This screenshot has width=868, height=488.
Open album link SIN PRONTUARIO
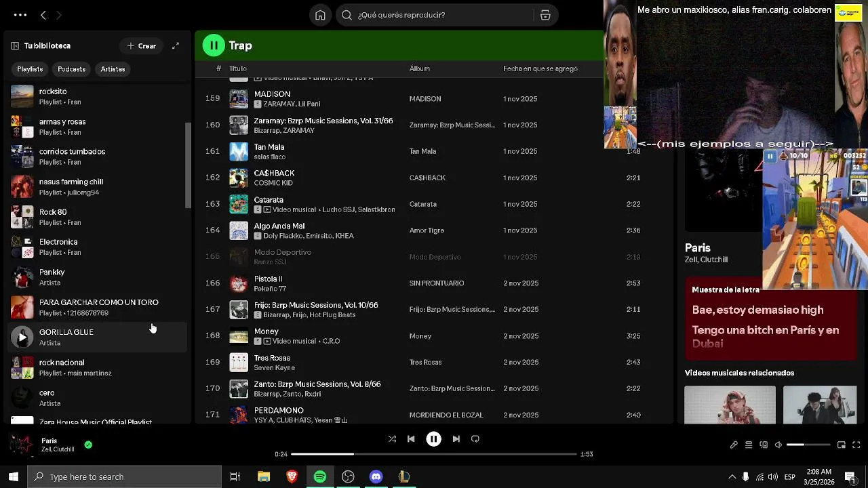437,283
